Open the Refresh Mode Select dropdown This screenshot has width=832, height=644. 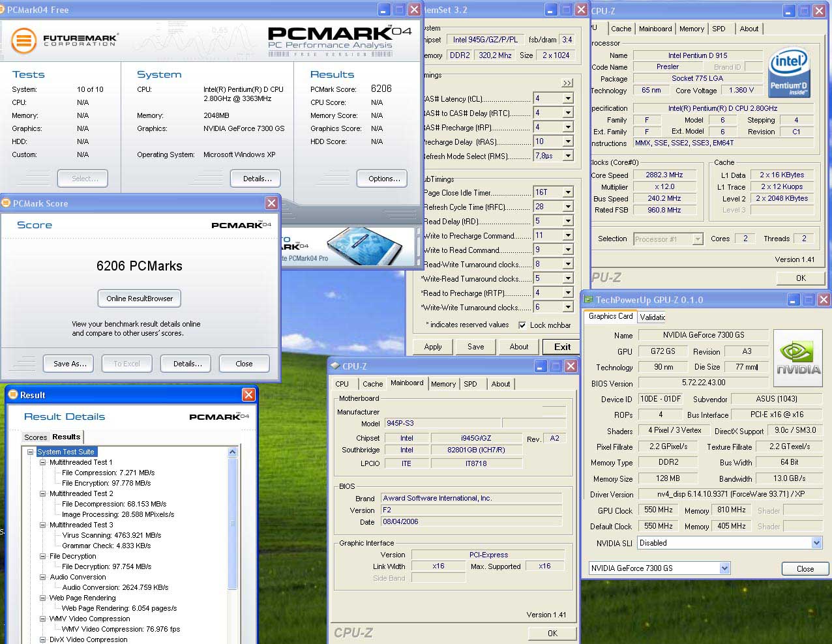tap(568, 156)
